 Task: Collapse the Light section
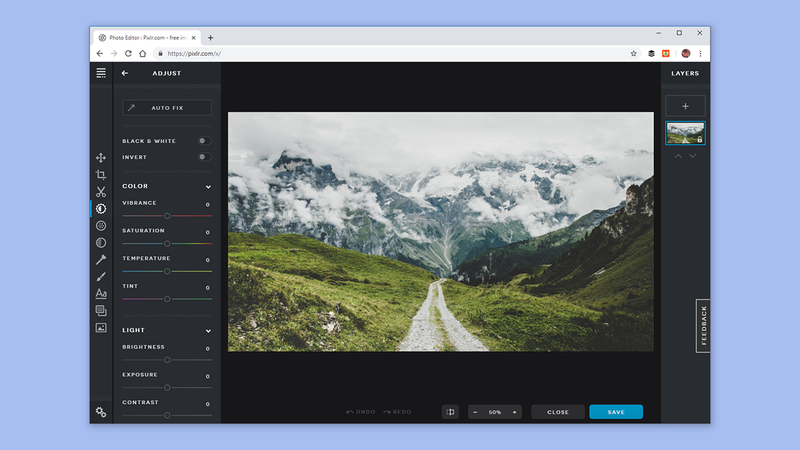coord(208,331)
